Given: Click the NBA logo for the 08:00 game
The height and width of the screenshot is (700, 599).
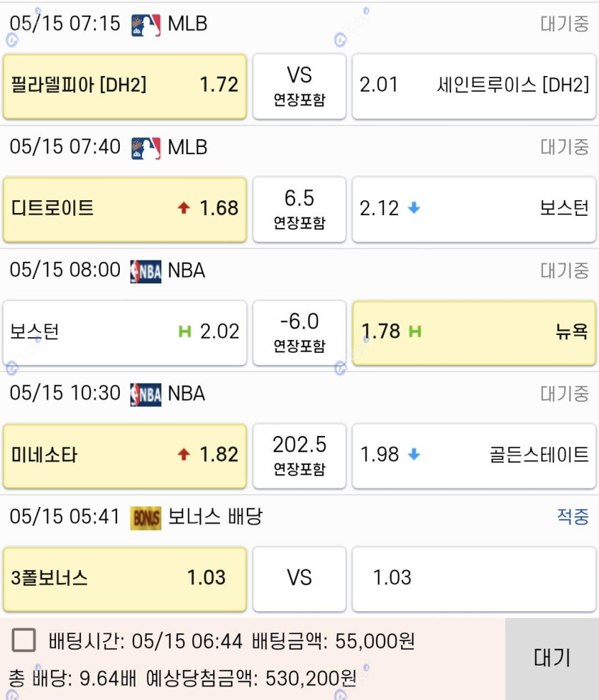Looking at the screenshot, I should [146, 271].
